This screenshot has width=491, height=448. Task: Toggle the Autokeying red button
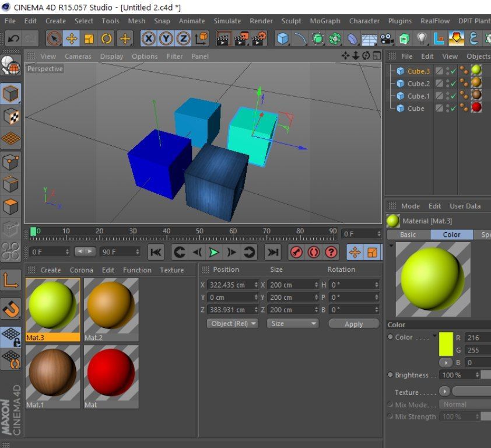tap(314, 252)
